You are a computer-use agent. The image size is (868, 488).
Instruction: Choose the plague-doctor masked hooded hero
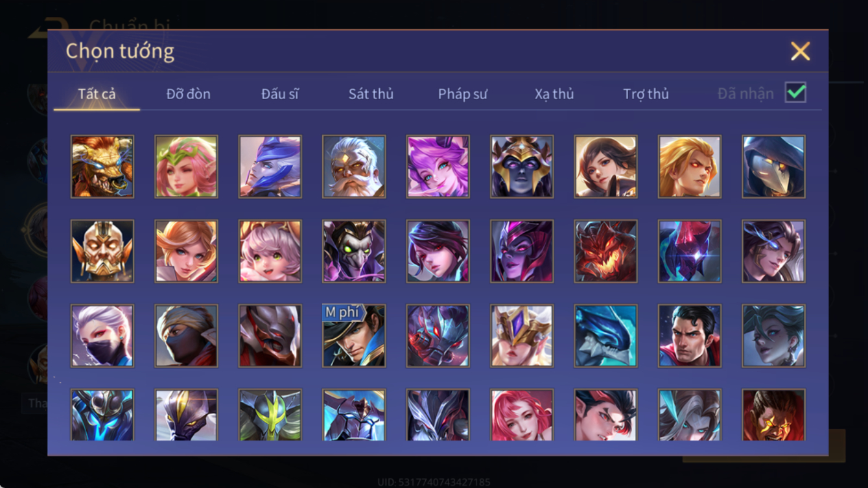coord(774,167)
